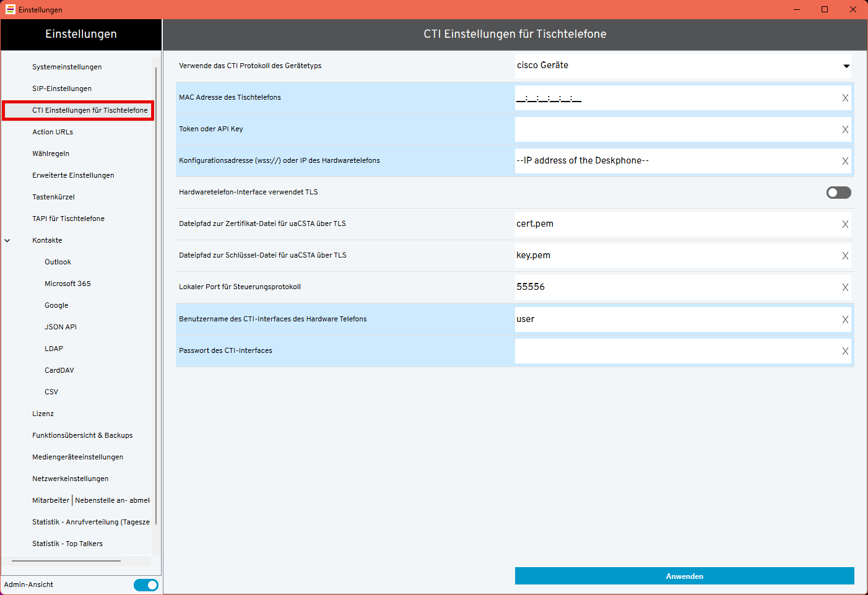Open the cisco Geräte device type dropdown

(x=846, y=66)
